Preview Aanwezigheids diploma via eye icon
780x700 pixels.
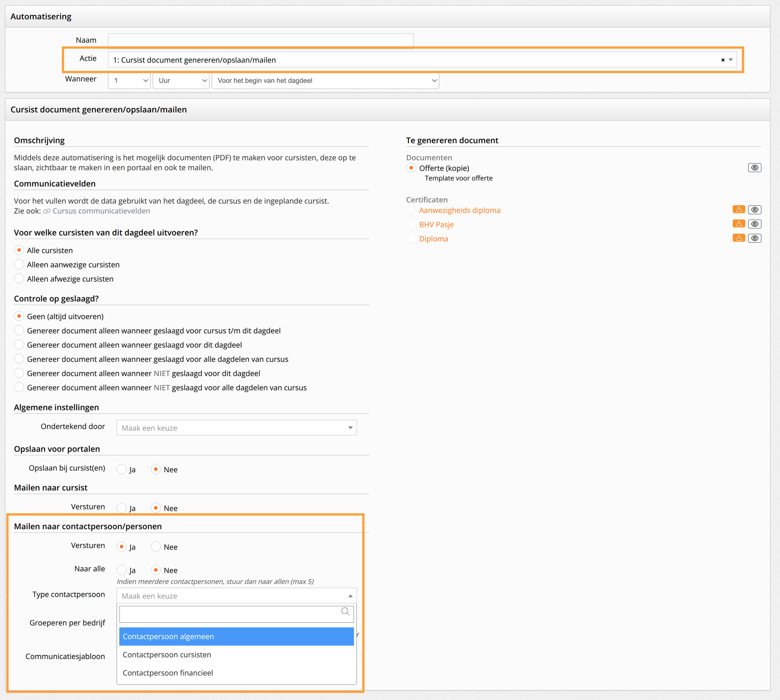click(754, 210)
